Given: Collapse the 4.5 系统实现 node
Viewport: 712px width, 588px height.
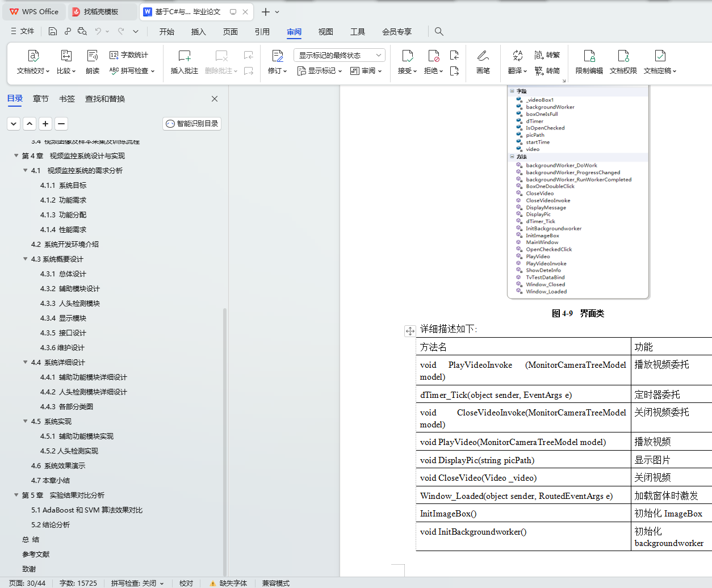Looking at the screenshot, I should click(x=26, y=421).
